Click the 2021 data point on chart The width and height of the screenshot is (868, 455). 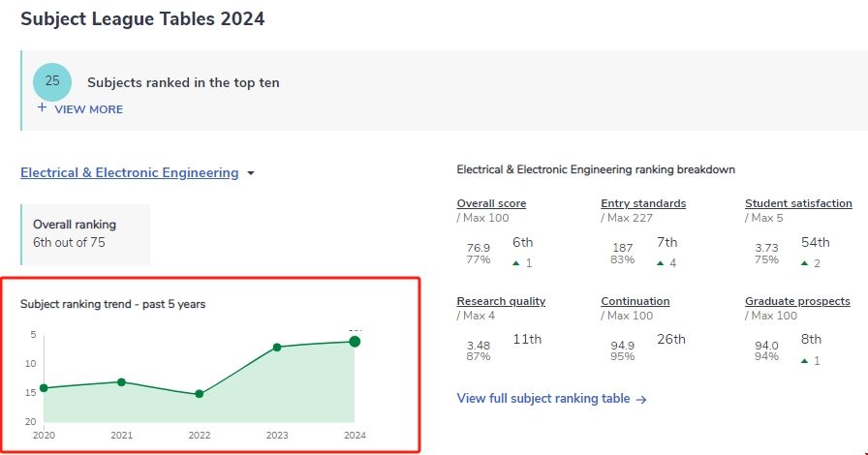point(121,382)
